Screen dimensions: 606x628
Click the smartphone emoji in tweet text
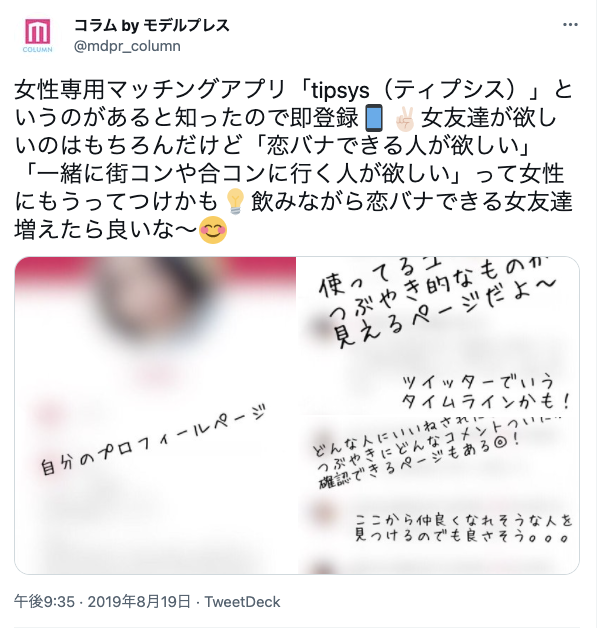[x=374, y=118]
